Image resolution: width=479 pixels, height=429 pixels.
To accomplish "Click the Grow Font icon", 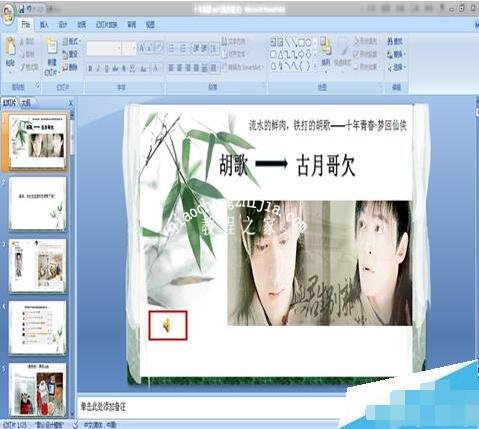I will coord(142,48).
